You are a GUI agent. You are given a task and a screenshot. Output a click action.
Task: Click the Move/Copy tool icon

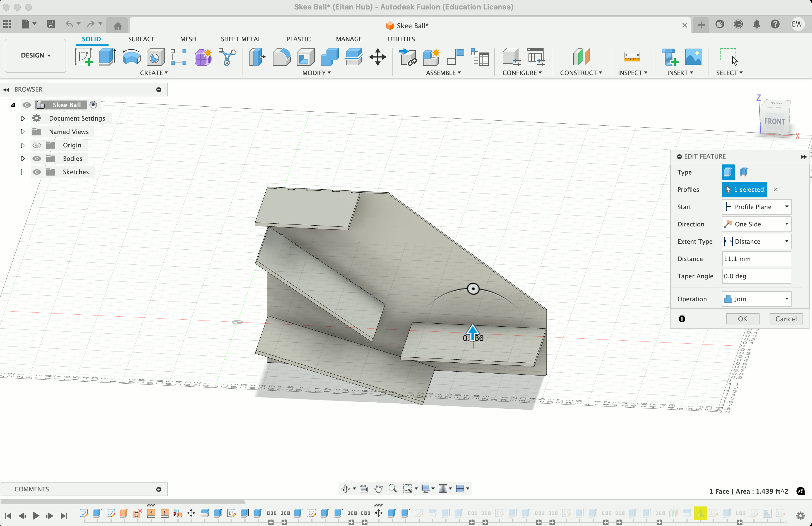tap(378, 57)
